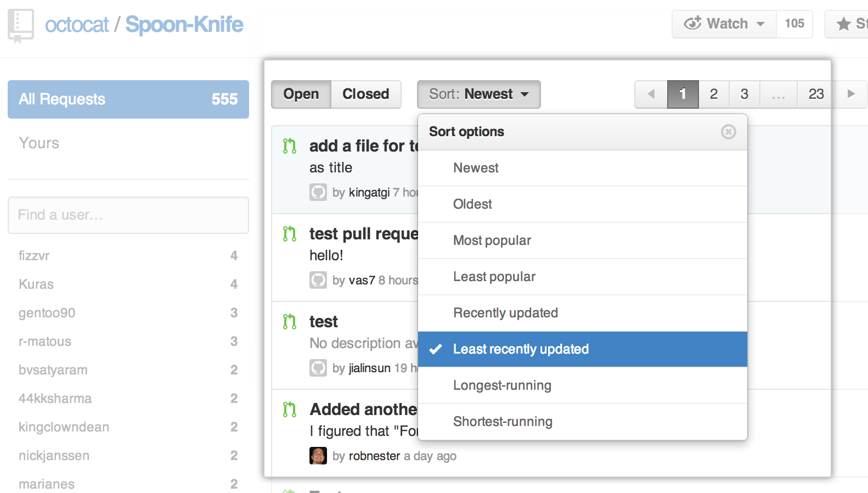This screenshot has width=868, height=493.
Task: Jump to page 23
Action: coord(816,94)
